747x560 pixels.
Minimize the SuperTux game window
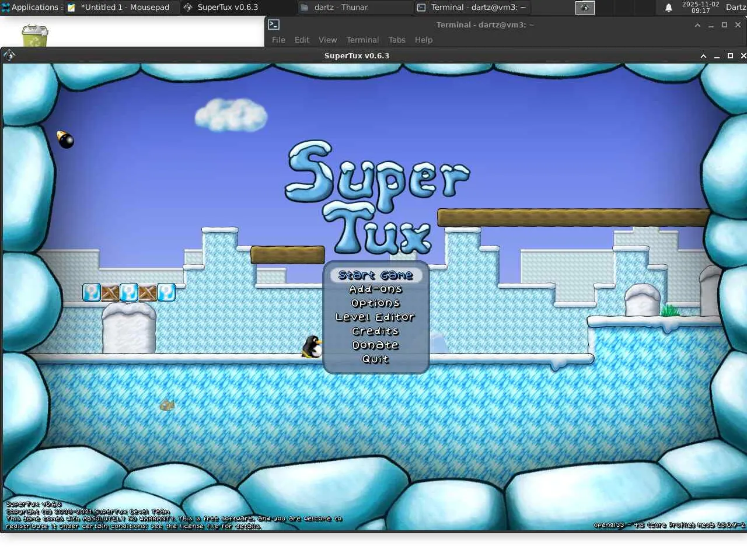pyautogui.click(x=717, y=56)
